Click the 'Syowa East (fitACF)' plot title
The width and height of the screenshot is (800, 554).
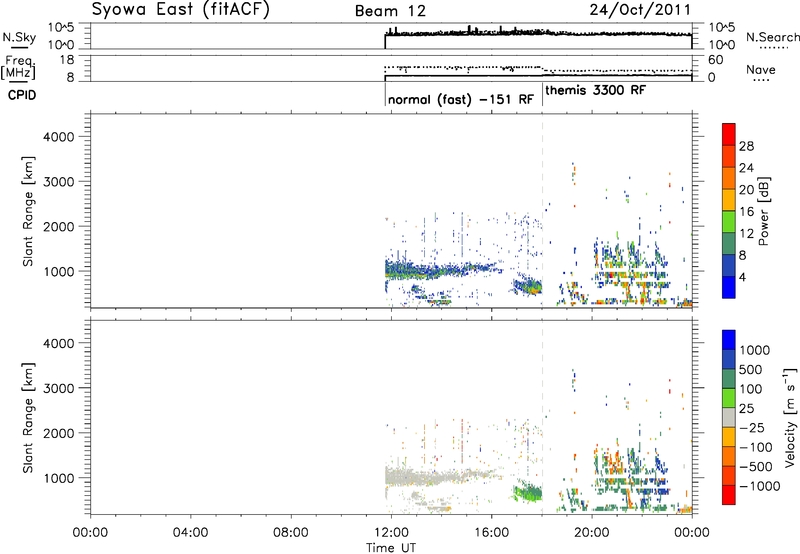tap(180, 10)
